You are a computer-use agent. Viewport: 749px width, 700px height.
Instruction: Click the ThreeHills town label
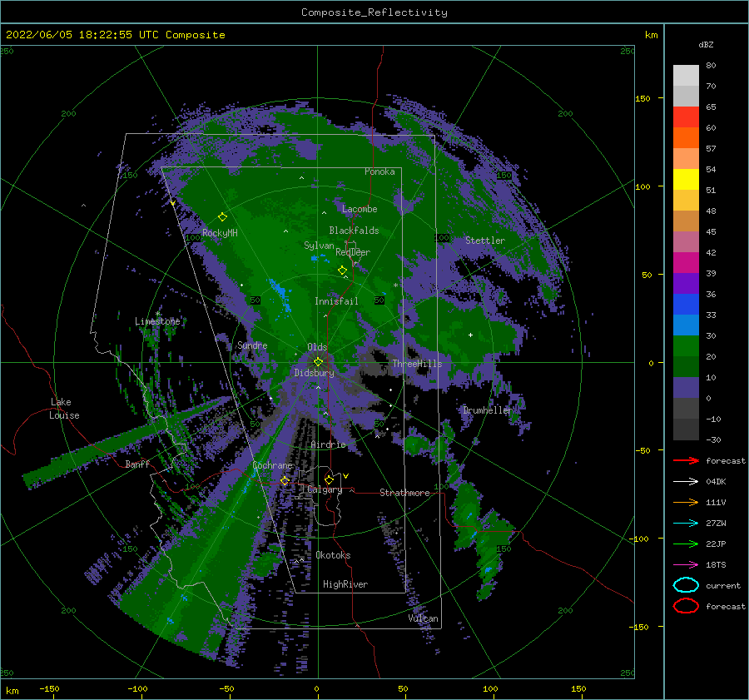[x=418, y=364]
